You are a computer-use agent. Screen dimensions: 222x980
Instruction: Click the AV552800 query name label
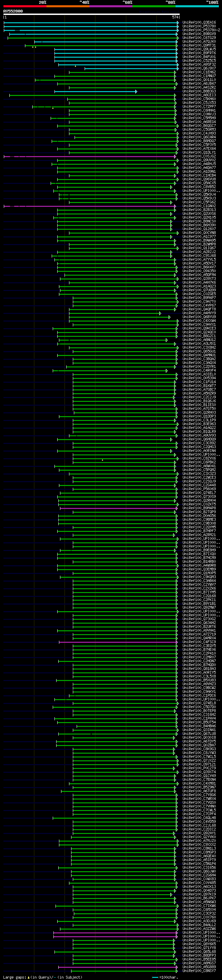point(13,11)
